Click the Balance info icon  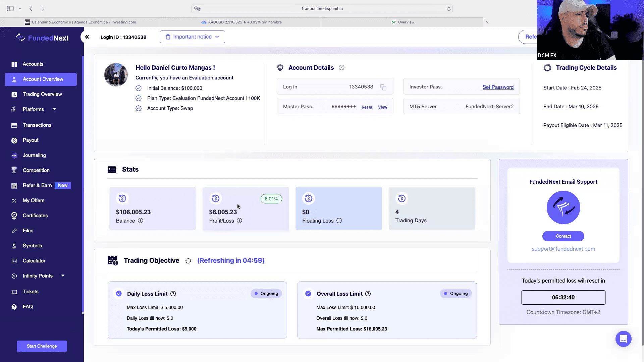(141, 221)
